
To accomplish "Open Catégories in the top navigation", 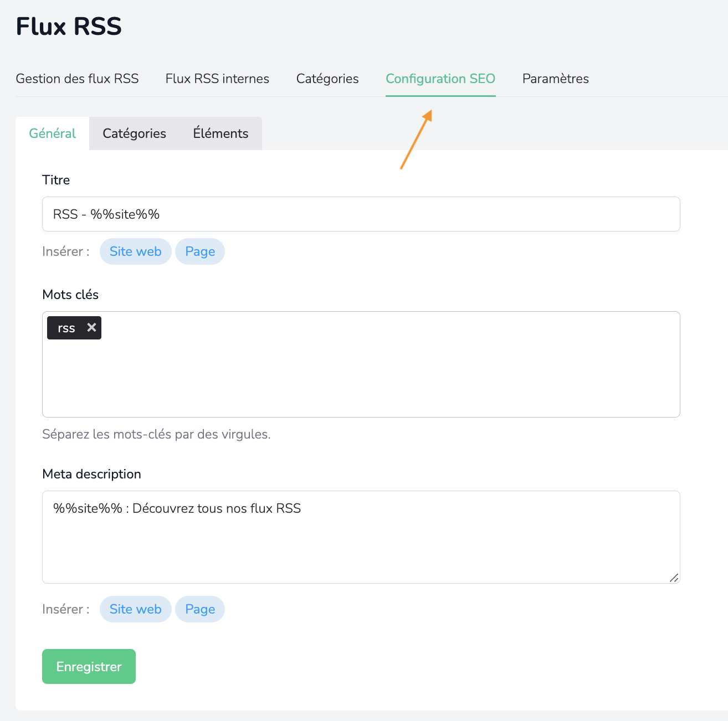I will pyautogui.click(x=327, y=79).
